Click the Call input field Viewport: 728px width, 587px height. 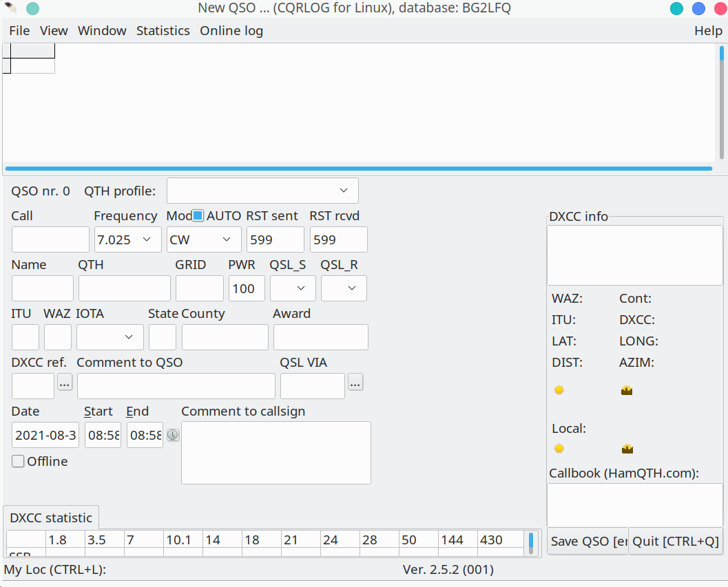click(x=50, y=239)
